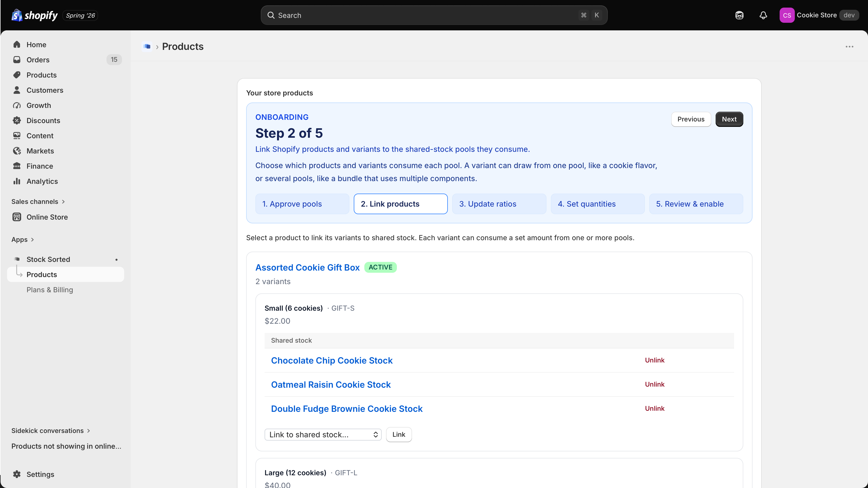Select the 2. Link products step
The image size is (868, 488).
401,204
